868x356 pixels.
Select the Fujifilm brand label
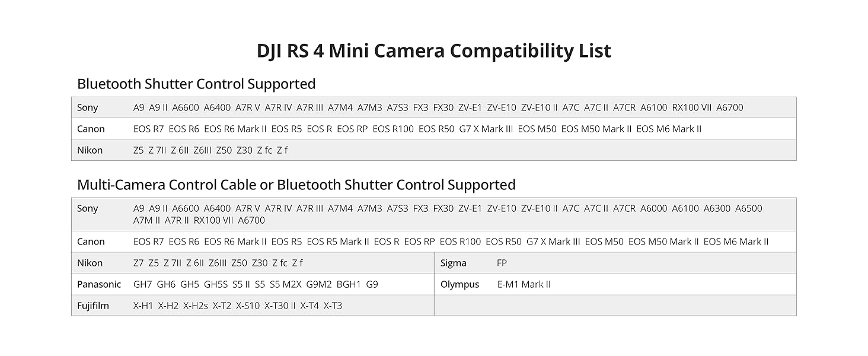pos(93,306)
